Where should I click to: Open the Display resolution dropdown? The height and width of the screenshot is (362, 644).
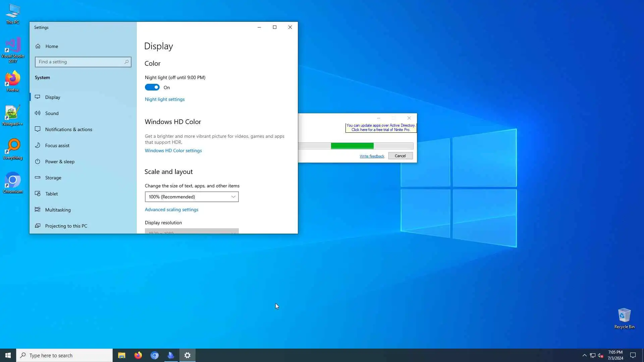192,231
